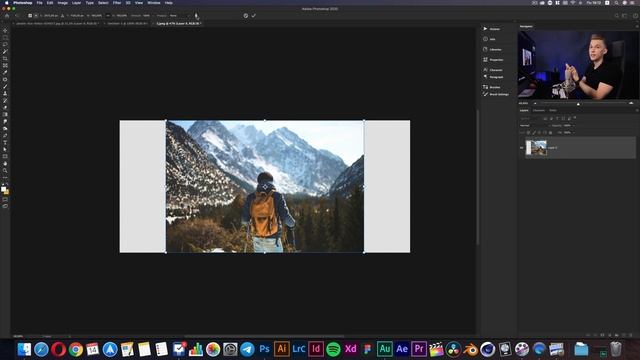Select the Rectangular Marquee tool
The image size is (640, 360).
point(5,38)
